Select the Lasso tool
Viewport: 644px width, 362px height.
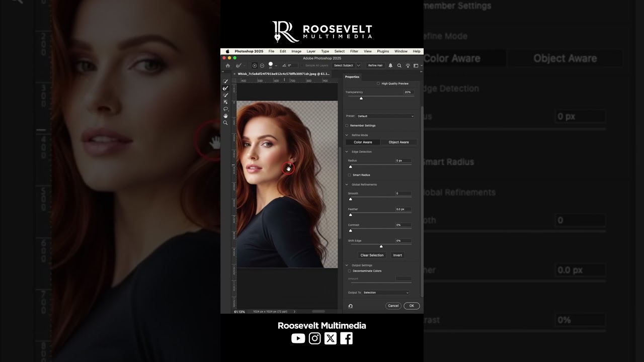tap(225, 109)
